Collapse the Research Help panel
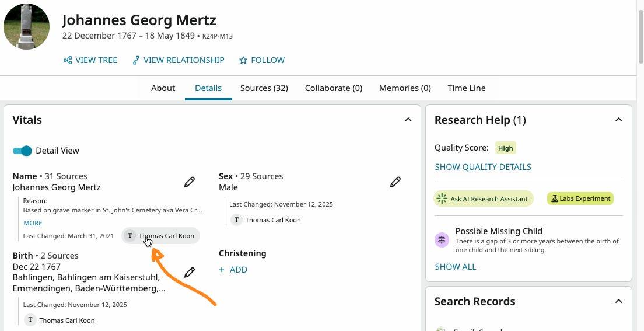Image resolution: width=644 pixels, height=331 pixels. (618, 120)
